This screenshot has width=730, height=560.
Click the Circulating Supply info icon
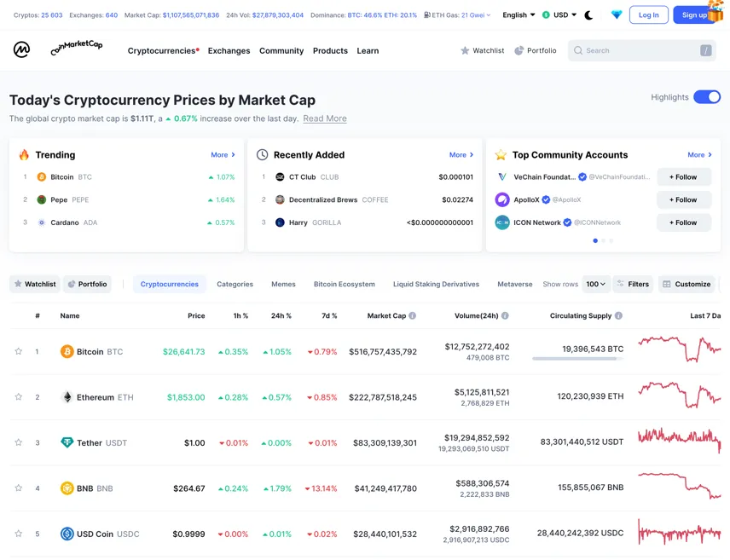(618, 315)
